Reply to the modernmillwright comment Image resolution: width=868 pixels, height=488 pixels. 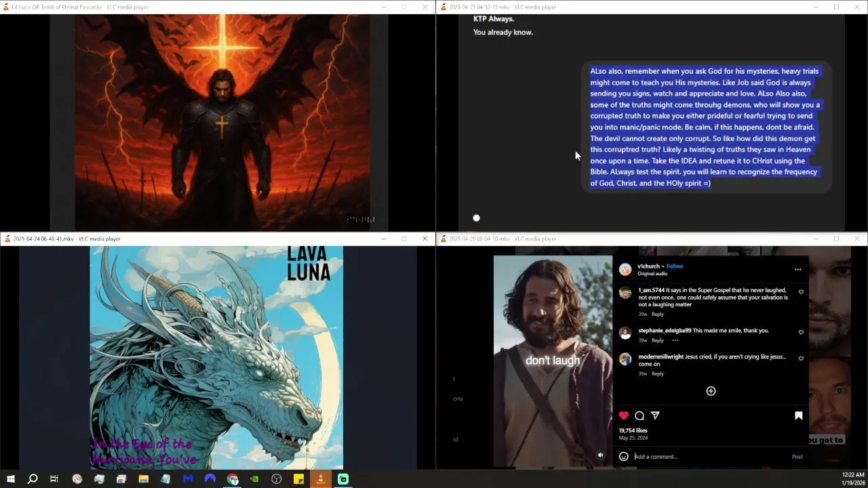[x=658, y=373]
